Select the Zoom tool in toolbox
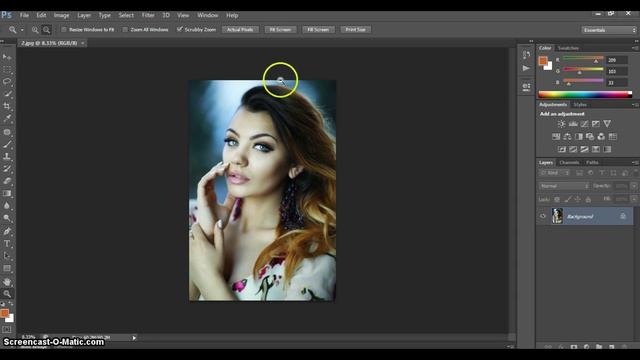 click(7, 293)
